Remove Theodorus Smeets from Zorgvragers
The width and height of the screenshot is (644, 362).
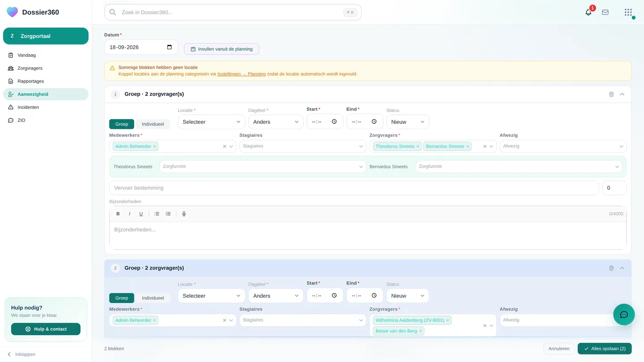(x=418, y=147)
